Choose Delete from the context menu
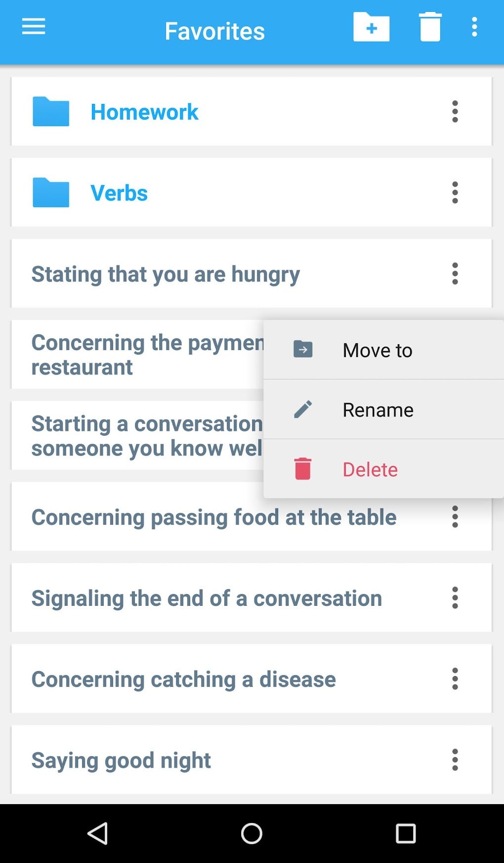The height and width of the screenshot is (863, 504). pyautogui.click(x=370, y=469)
